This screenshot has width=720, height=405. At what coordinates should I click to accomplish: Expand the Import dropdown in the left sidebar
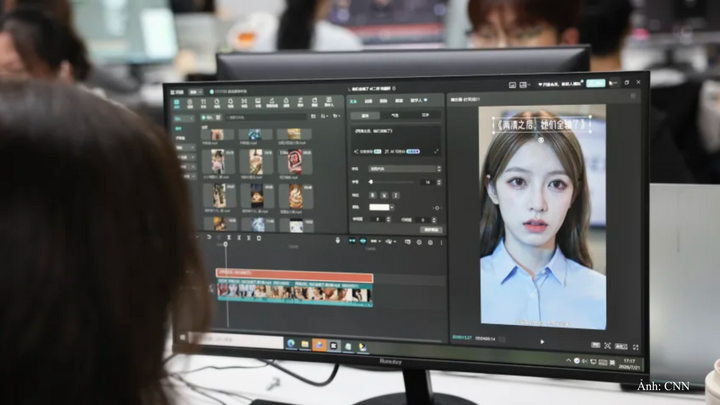tap(184, 118)
